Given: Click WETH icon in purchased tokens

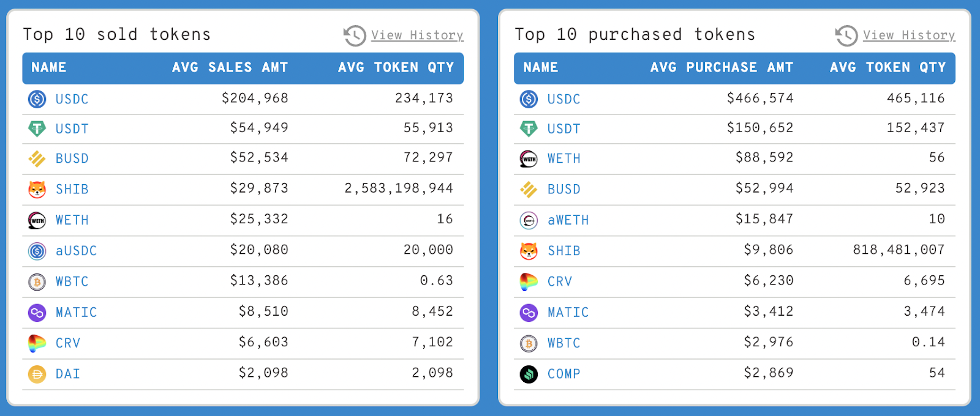Looking at the screenshot, I should tap(529, 158).
